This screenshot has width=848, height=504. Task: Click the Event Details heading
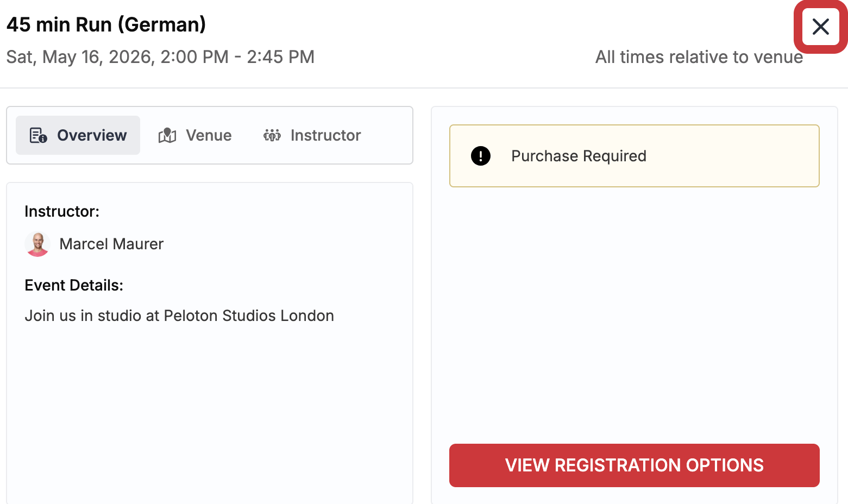click(74, 285)
